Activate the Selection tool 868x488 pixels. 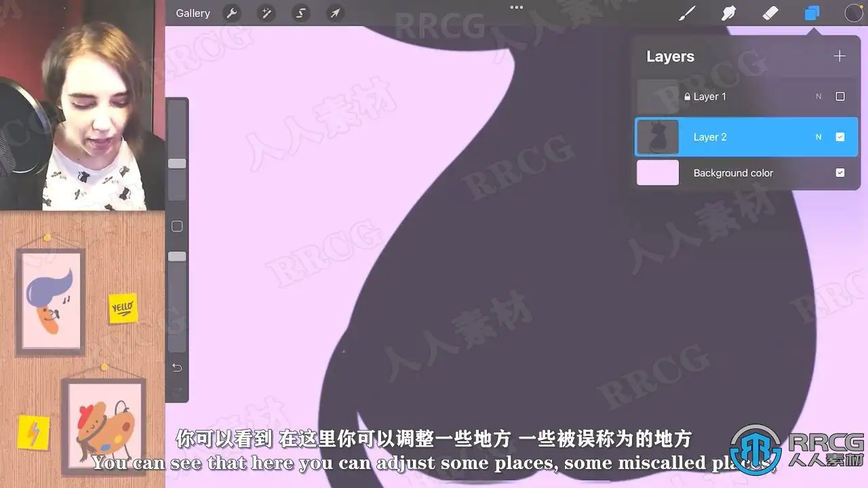[301, 13]
